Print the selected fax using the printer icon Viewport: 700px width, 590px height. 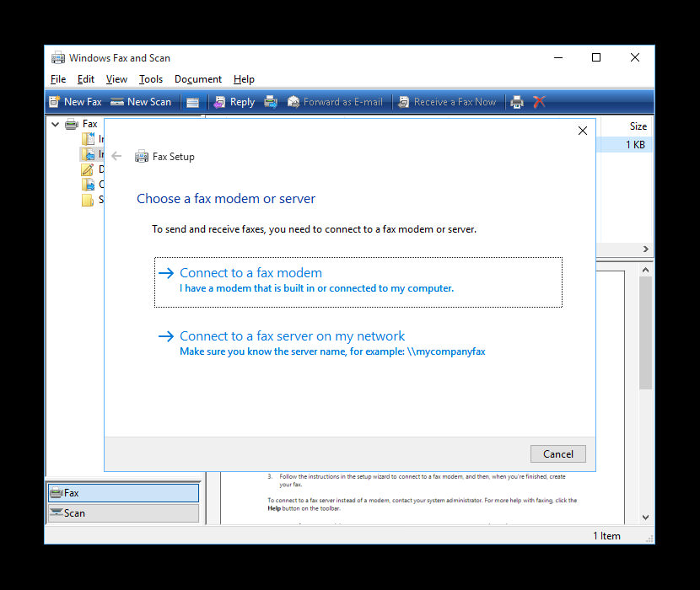[x=516, y=101]
